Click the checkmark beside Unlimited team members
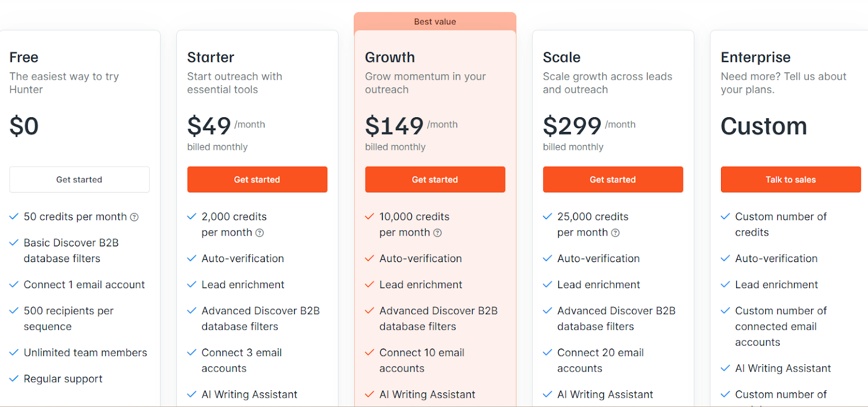Image resolution: width=868 pixels, height=407 pixels. [14, 353]
